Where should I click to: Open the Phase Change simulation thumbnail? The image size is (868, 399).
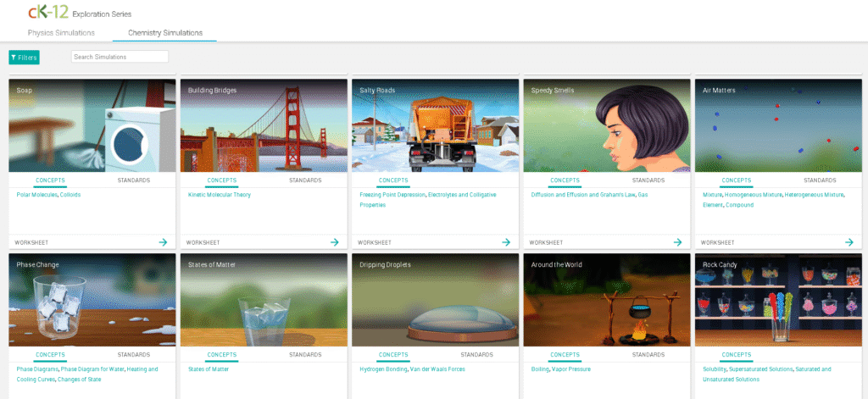tap(92, 300)
